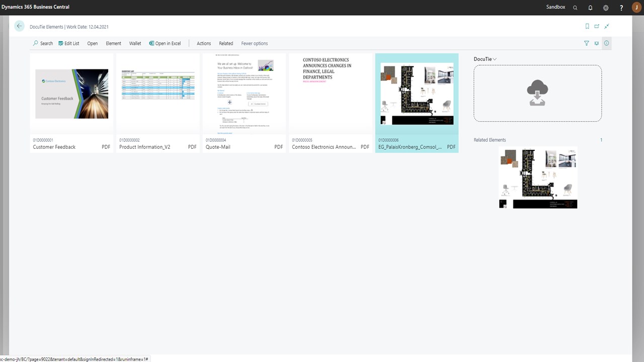644x362 pixels.
Task: Click the cloud upload icon in DocuTie drop area
Action: (537, 93)
